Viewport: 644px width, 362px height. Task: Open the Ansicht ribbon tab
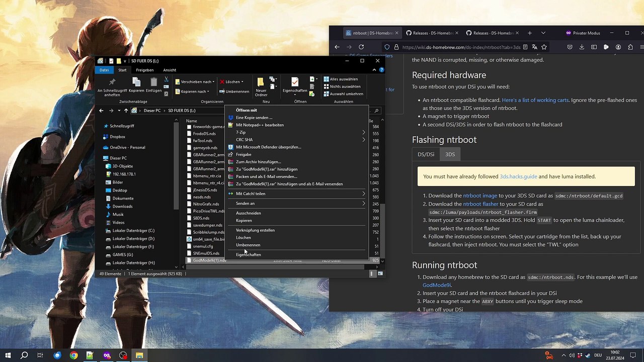click(170, 70)
